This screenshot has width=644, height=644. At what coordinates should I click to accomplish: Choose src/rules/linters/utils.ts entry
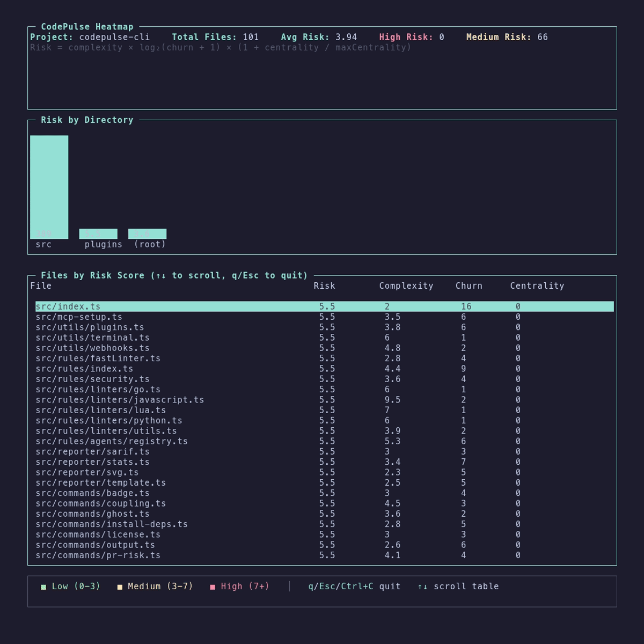325,431
